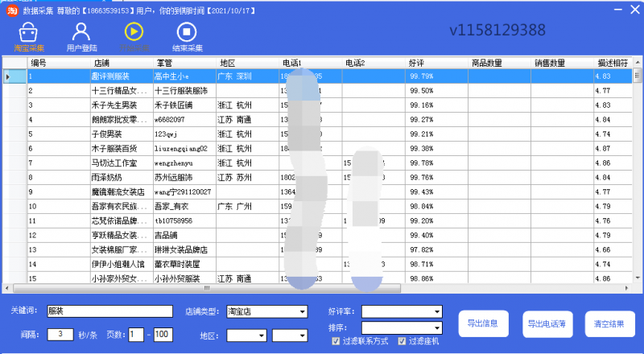644x354 pixels.
Task: Click the orange 淘 app logo icon
Action: [x=12, y=8]
